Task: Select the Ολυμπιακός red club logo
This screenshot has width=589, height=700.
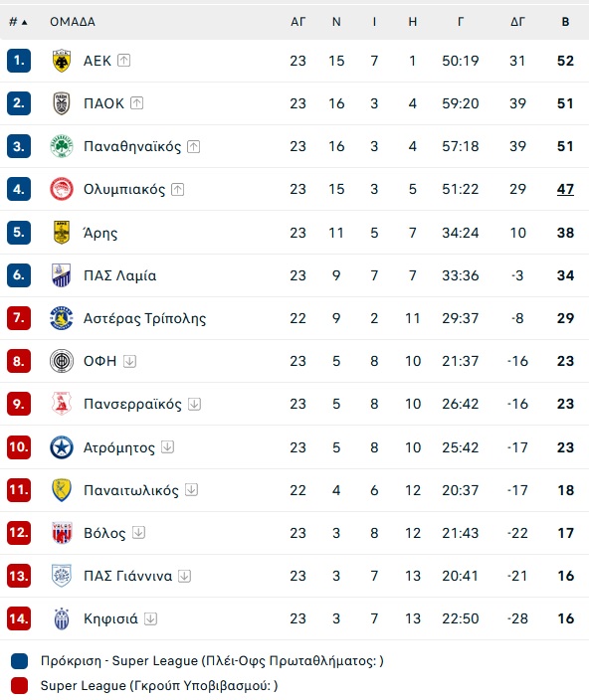Action: click(x=62, y=189)
